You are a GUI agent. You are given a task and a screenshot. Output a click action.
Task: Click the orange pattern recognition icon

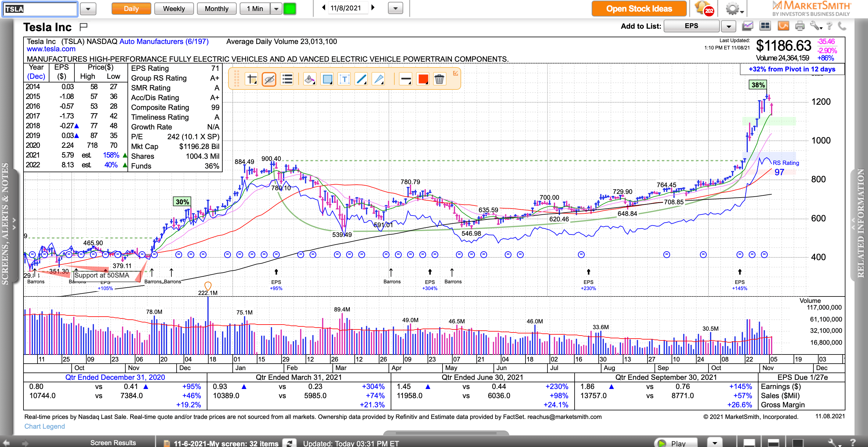(784, 26)
